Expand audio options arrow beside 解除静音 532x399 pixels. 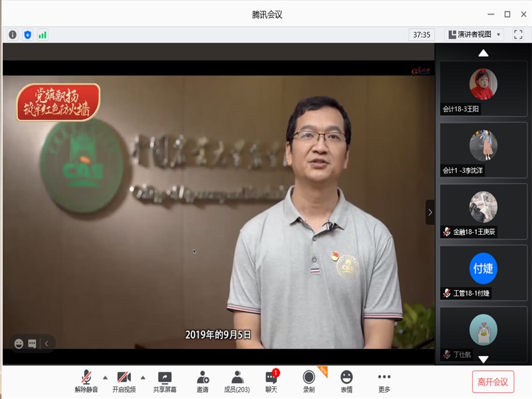[105, 377]
